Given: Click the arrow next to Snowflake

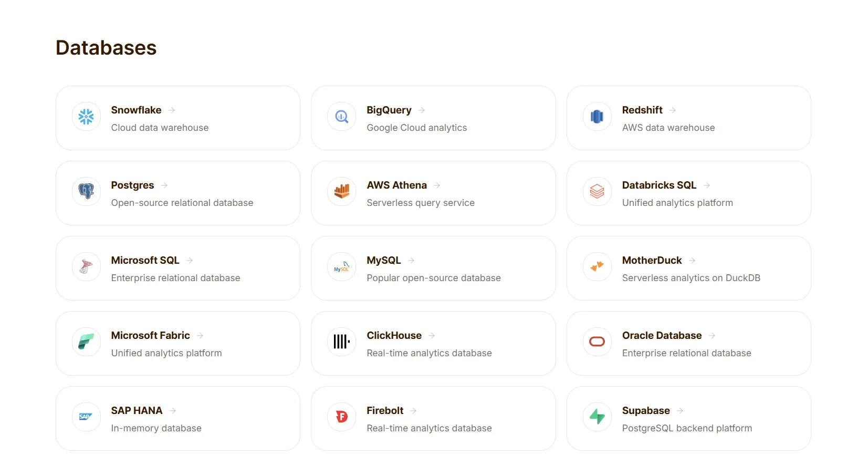Looking at the screenshot, I should 172,110.
